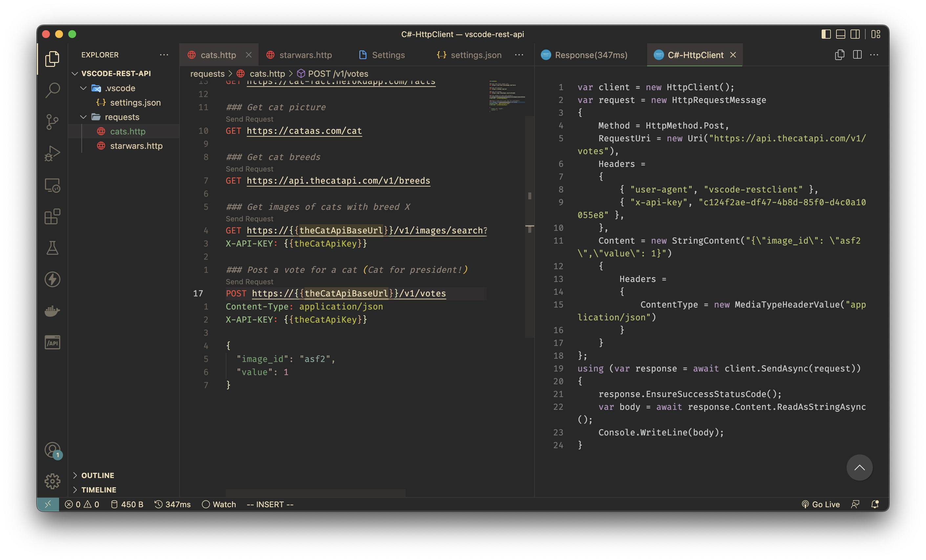Open the Run and Debug view

(52, 153)
